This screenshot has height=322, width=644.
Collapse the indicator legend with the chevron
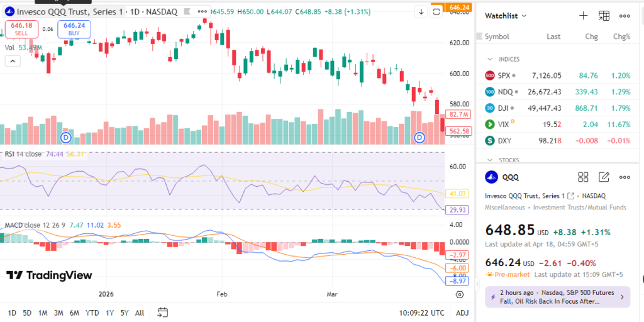point(12,61)
